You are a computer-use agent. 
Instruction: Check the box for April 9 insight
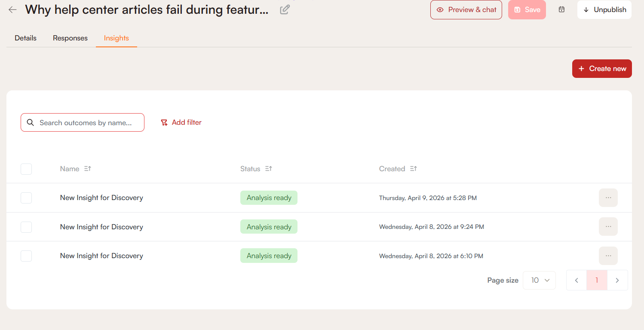(26, 198)
